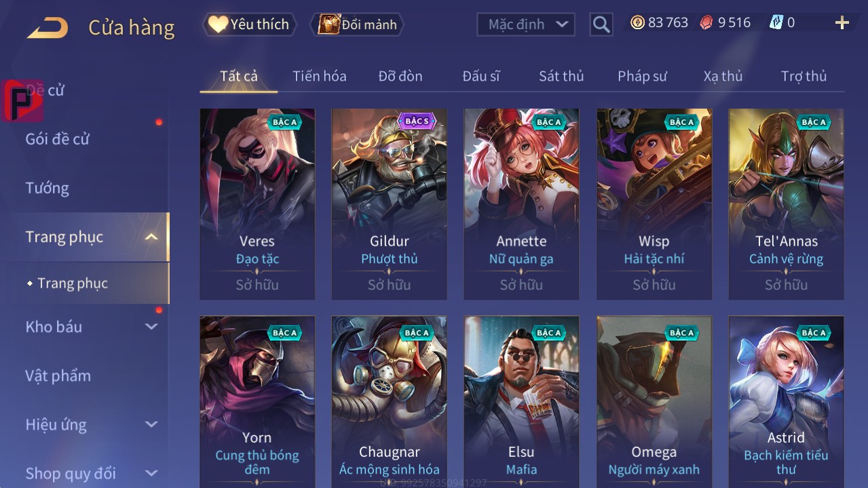Open the Annette Nữ quản ga skin card
The image size is (868, 488).
(x=521, y=204)
